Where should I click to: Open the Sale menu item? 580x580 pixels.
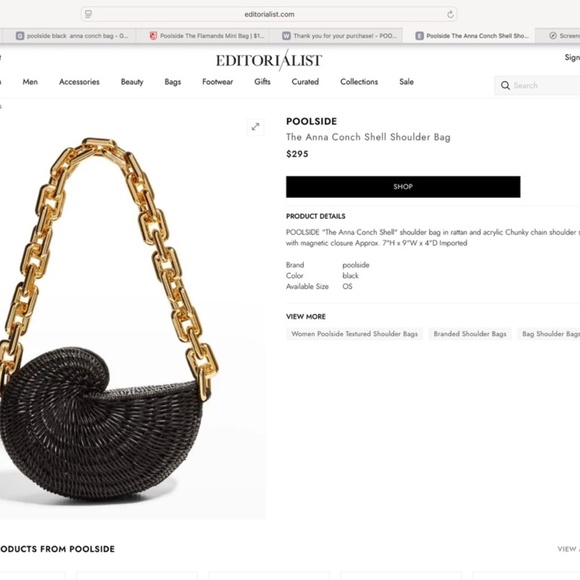406,82
